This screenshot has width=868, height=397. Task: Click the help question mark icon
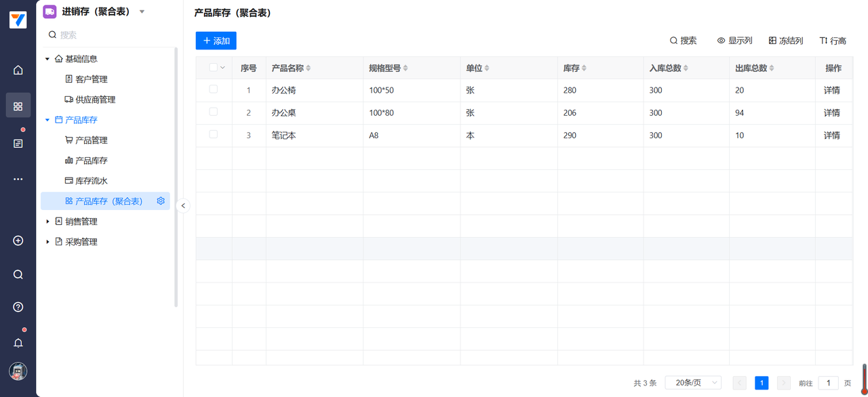pos(18,307)
